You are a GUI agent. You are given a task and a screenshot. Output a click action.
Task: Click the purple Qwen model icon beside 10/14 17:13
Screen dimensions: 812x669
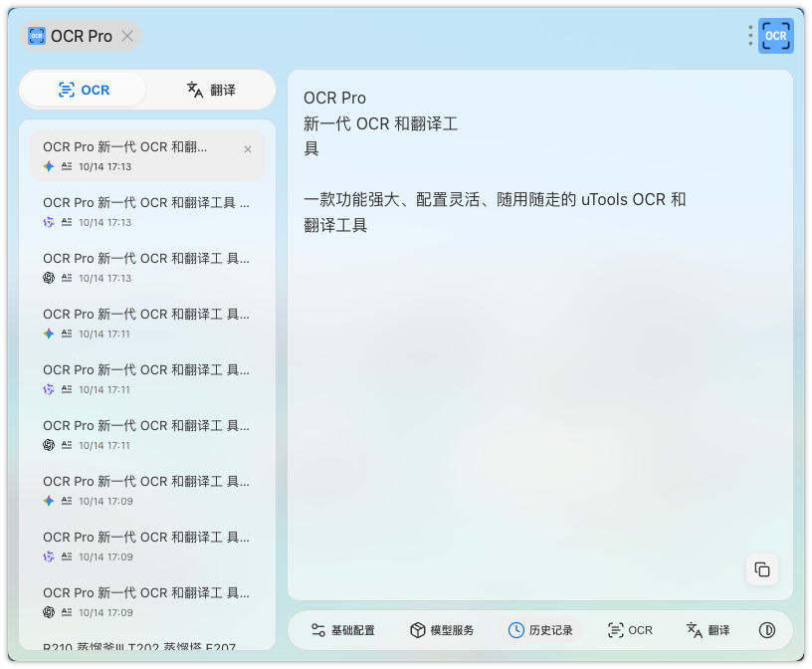point(49,222)
